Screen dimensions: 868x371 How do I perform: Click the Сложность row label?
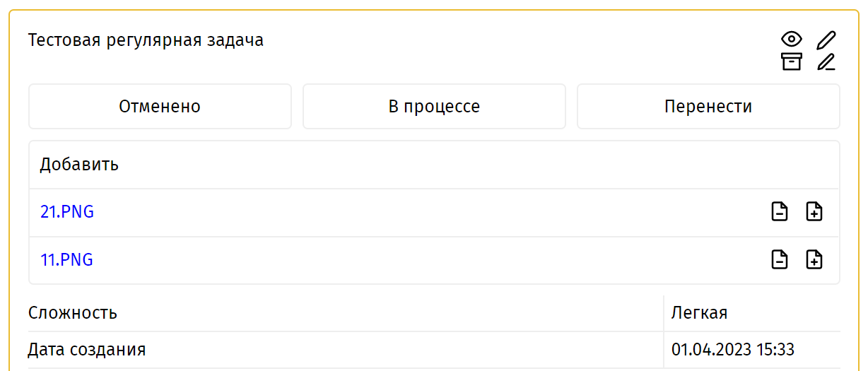(x=73, y=312)
